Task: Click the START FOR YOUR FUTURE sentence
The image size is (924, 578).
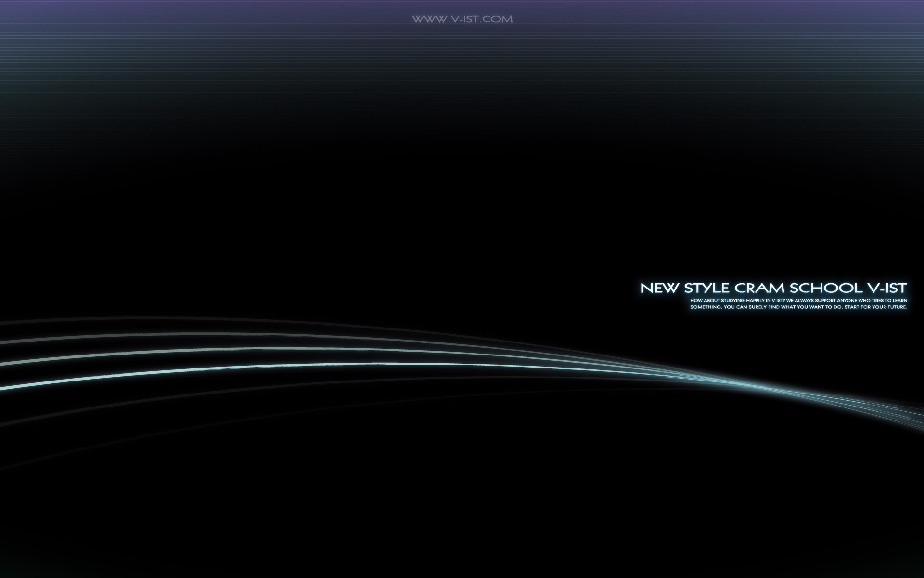Action: pyautogui.click(x=876, y=307)
